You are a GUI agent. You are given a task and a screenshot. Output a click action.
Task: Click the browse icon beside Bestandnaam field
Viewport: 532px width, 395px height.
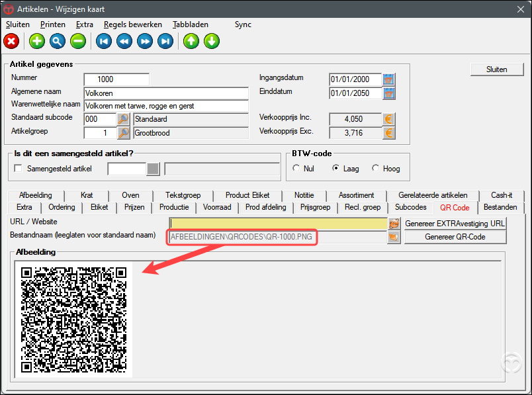[x=394, y=237]
